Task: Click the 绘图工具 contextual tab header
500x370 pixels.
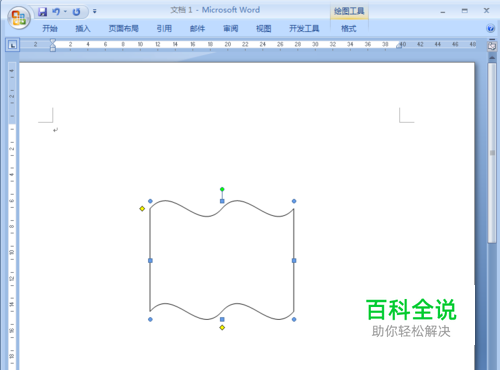Action: tap(349, 11)
